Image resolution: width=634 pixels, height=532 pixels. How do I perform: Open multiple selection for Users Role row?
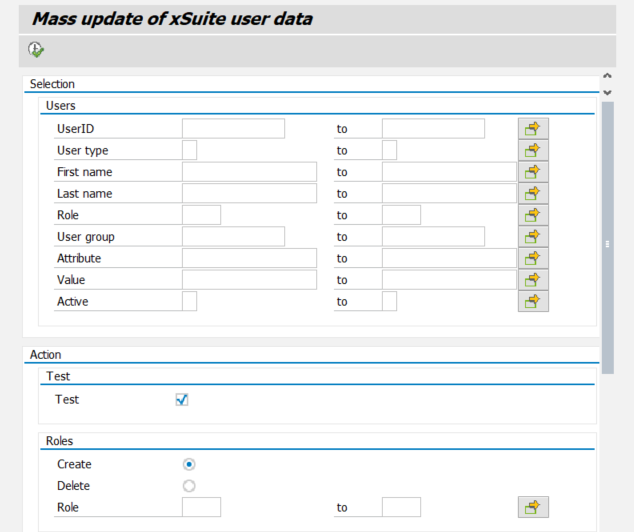point(533,215)
